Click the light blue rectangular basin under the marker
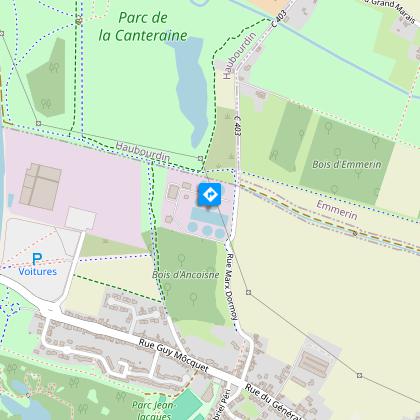The image size is (420, 420). [x=209, y=216]
